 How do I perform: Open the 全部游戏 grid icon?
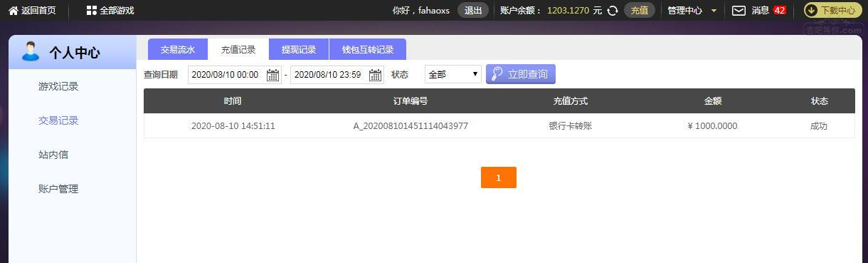pyautogui.click(x=91, y=11)
